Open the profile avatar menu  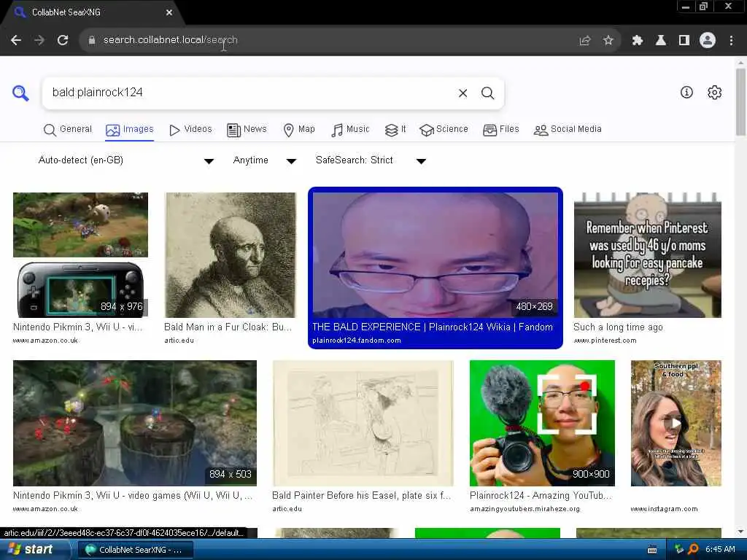click(708, 40)
